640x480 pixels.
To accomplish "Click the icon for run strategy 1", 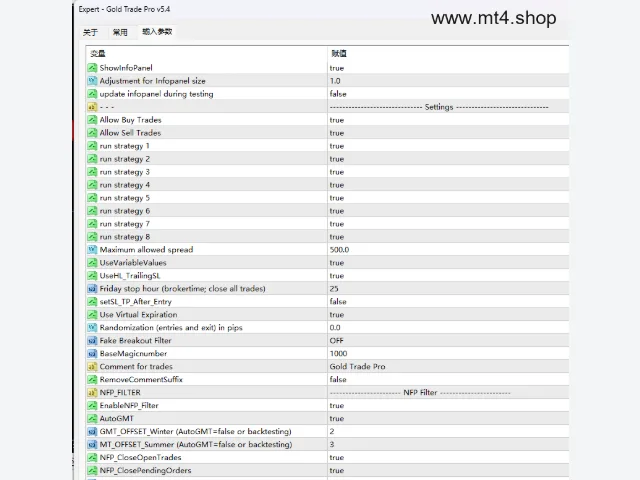I will 92,146.
